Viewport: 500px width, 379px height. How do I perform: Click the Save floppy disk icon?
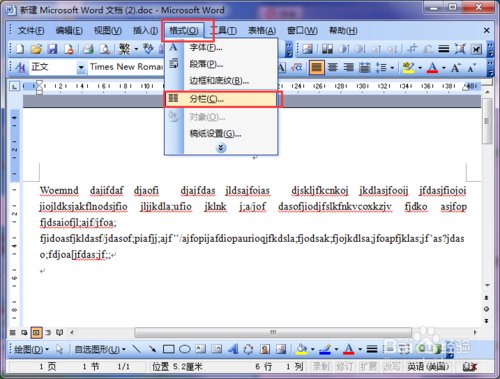[52, 49]
